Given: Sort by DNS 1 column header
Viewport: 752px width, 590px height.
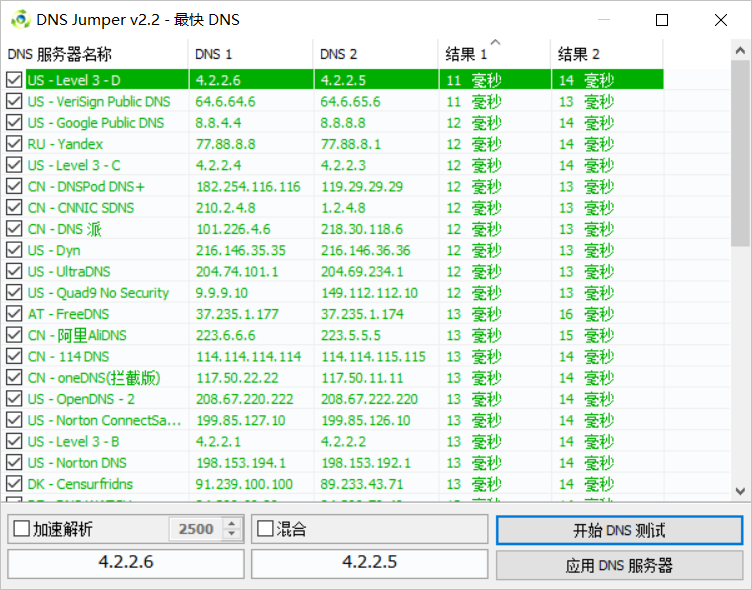Looking at the screenshot, I should coord(251,54).
